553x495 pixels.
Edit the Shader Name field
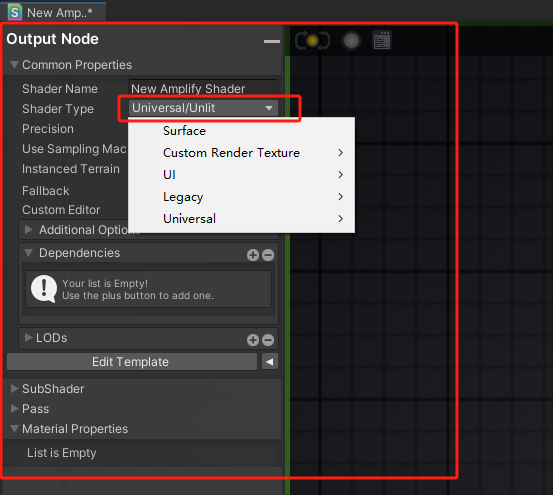(x=204, y=88)
